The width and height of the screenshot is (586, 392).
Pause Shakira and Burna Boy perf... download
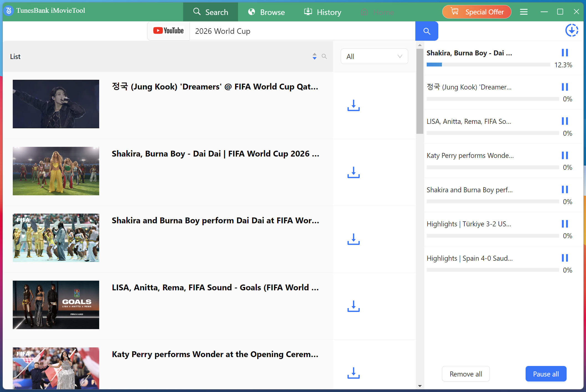(x=565, y=189)
